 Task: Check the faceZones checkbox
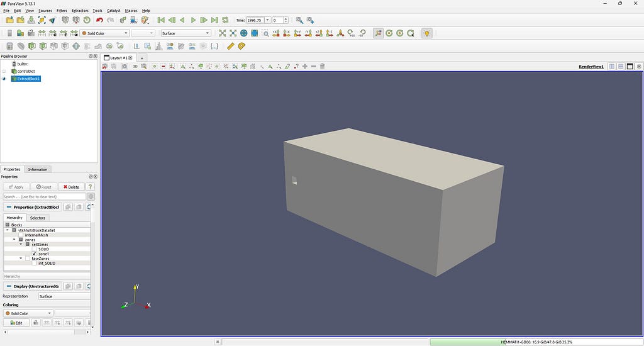point(28,259)
